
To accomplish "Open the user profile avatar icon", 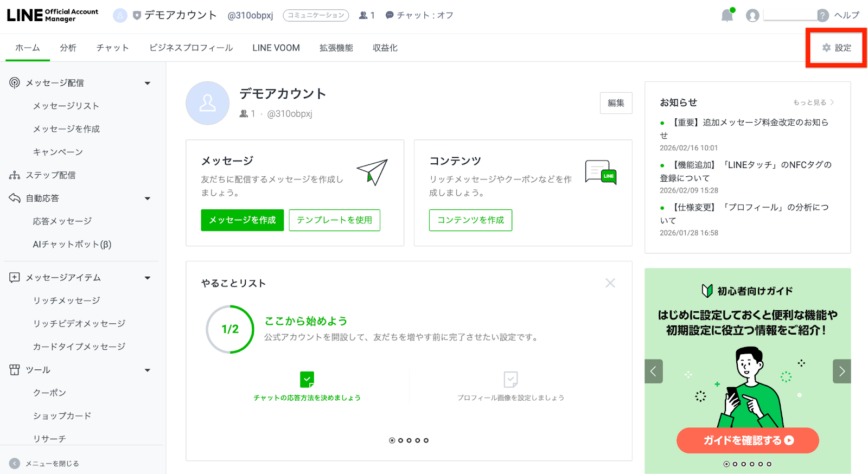I will tap(752, 15).
